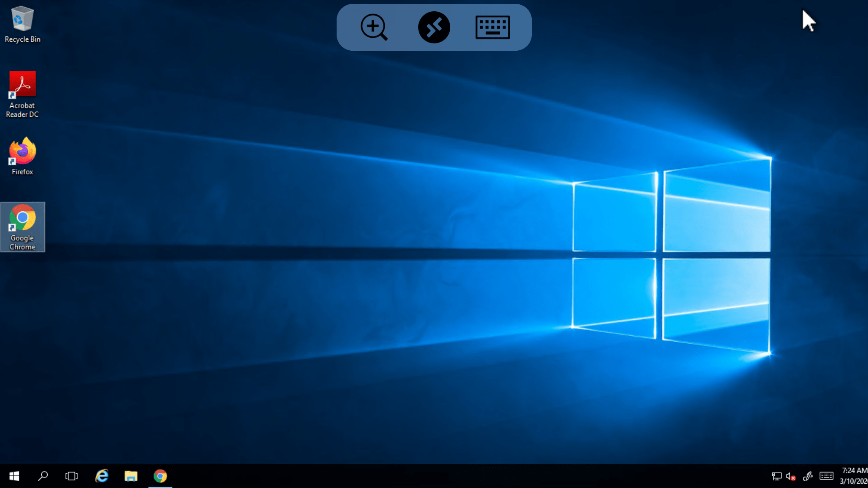Open the Windows Start menu
The image size is (868, 488).
[14, 476]
